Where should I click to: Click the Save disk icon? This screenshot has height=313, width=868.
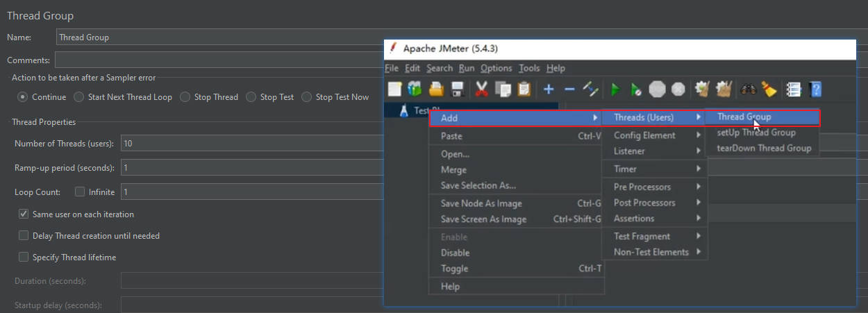[458, 90]
